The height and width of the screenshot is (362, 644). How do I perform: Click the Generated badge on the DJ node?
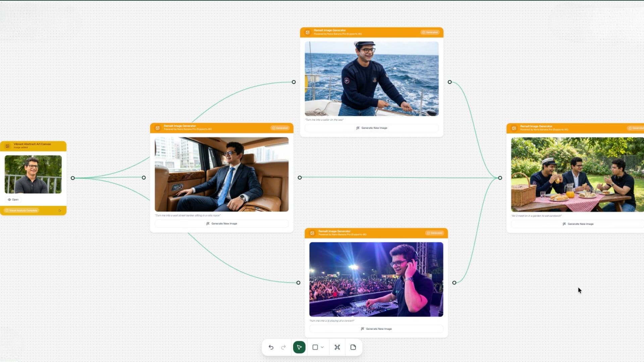point(434,233)
